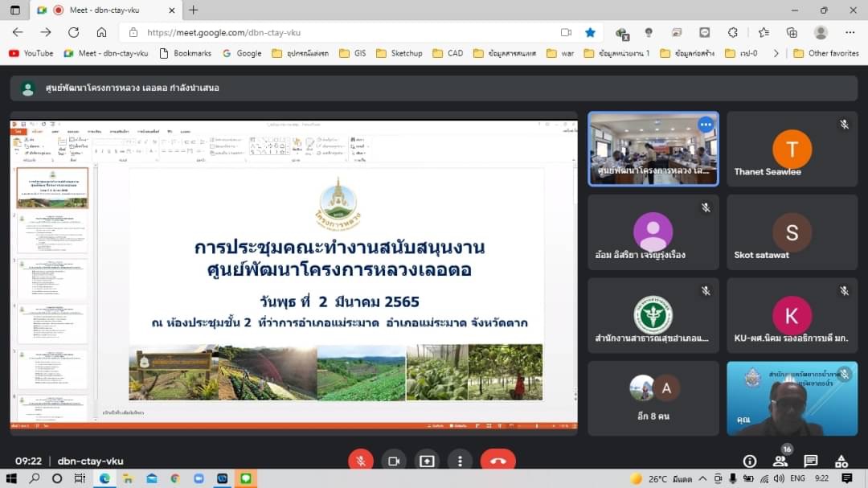This screenshot has width=868, height=488.
Task: Open the weather widget showing 26°C
Action: tap(661, 478)
